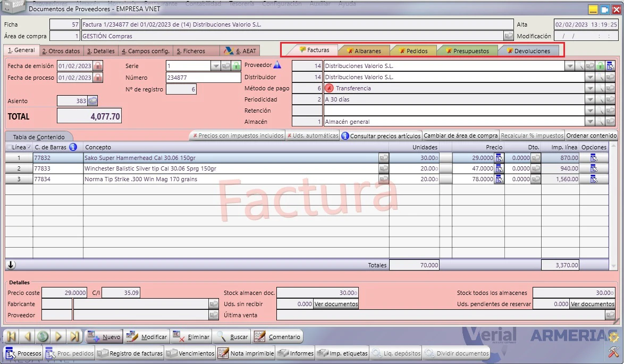Jump to last record navigation arrow
The width and height of the screenshot is (624, 364).
74,336
